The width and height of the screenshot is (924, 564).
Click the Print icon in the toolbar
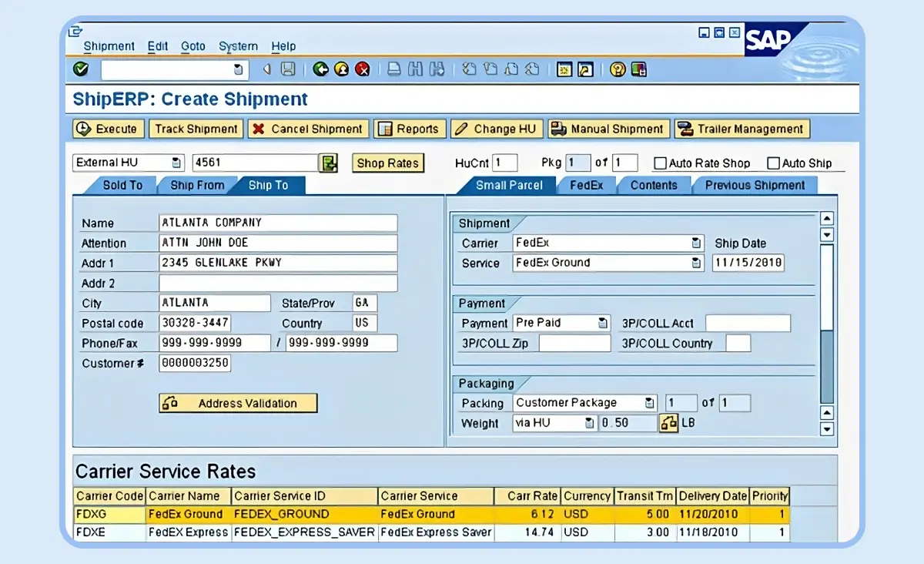[394, 69]
